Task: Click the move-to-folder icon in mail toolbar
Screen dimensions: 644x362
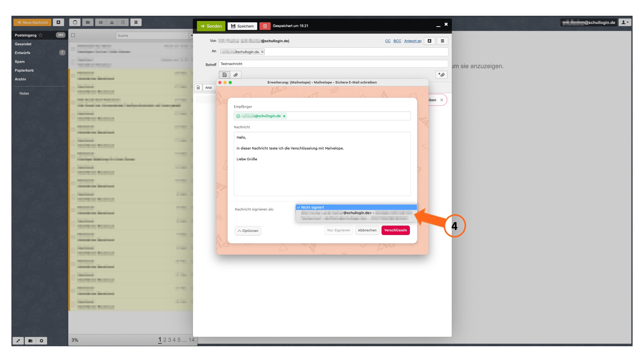Action: click(88, 22)
